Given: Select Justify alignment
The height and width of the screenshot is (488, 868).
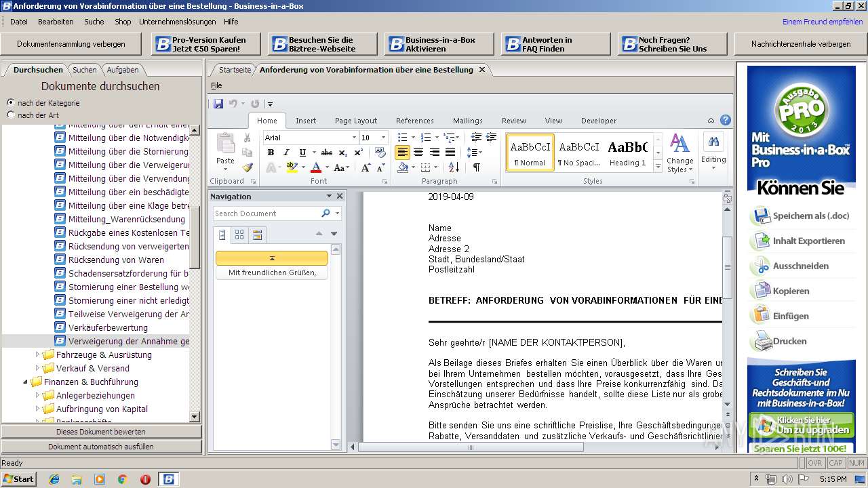Looking at the screenshot, I should [x=450, y=152].
